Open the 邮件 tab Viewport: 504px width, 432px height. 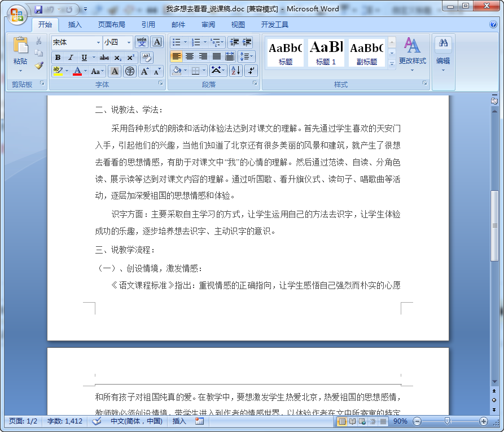[178, 24]
